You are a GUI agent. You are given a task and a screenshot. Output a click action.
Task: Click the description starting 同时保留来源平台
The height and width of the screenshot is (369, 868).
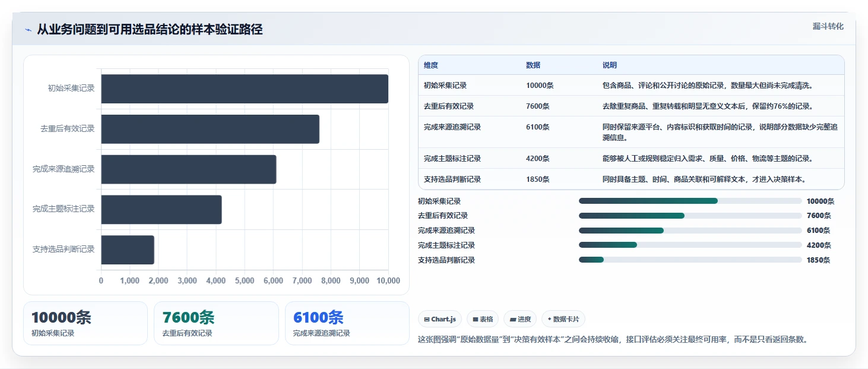[x=720, y=132]
